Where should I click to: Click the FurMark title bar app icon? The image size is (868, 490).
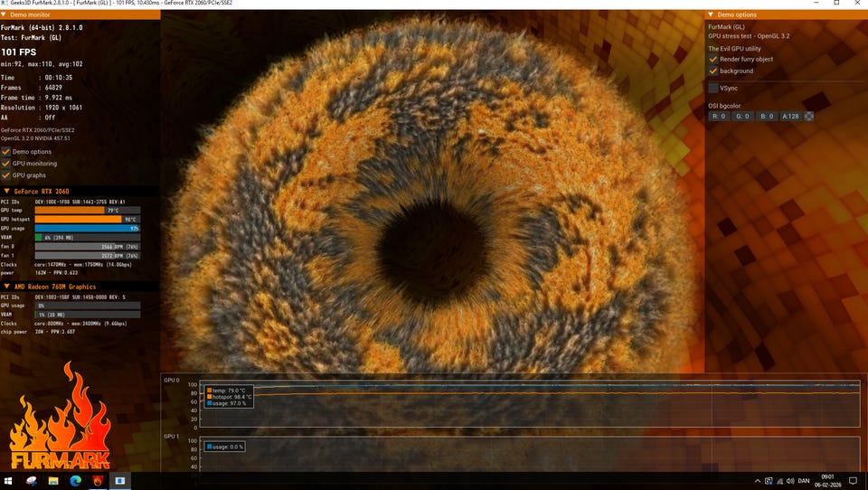click(5, 4)
